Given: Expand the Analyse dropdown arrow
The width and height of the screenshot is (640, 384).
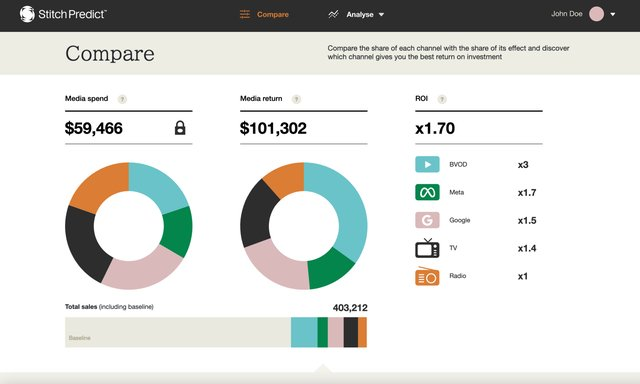Looking at the screenshot, I should tap(381, 15).
